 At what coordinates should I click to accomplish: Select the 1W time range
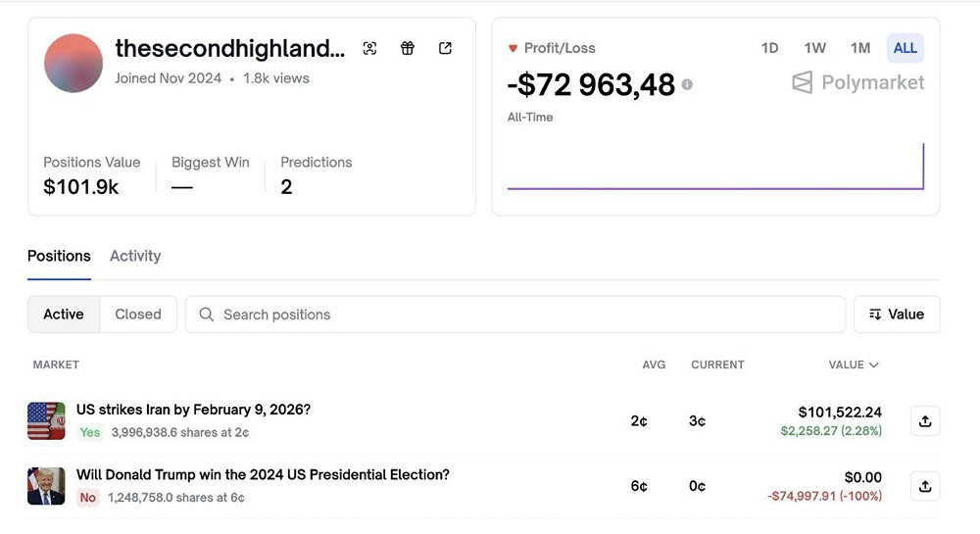click(x=814, y=48)
